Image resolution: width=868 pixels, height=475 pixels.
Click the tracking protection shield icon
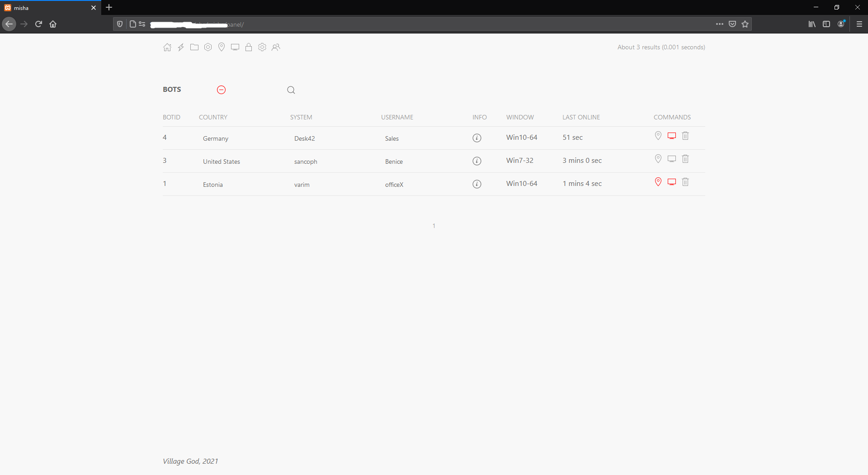(x=120, y=24)
